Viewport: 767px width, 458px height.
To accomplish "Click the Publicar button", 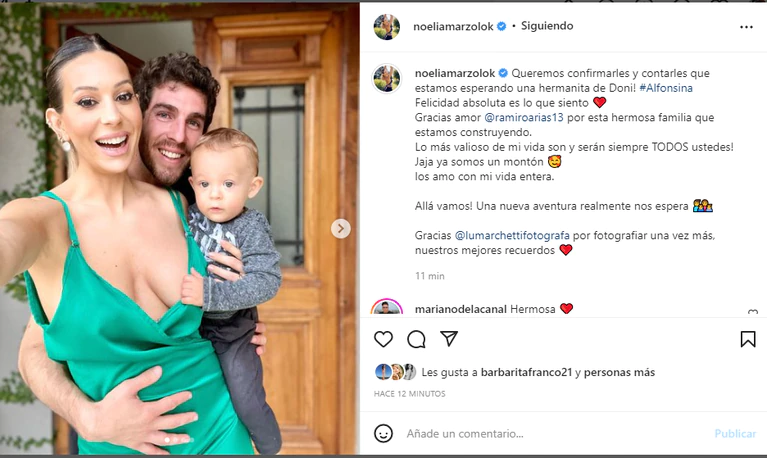I will [735, 434].
